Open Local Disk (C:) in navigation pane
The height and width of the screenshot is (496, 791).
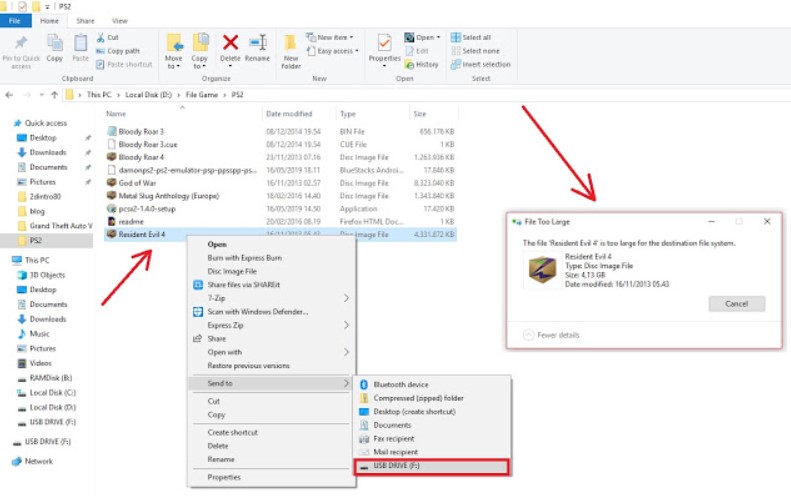pos(52,393)
